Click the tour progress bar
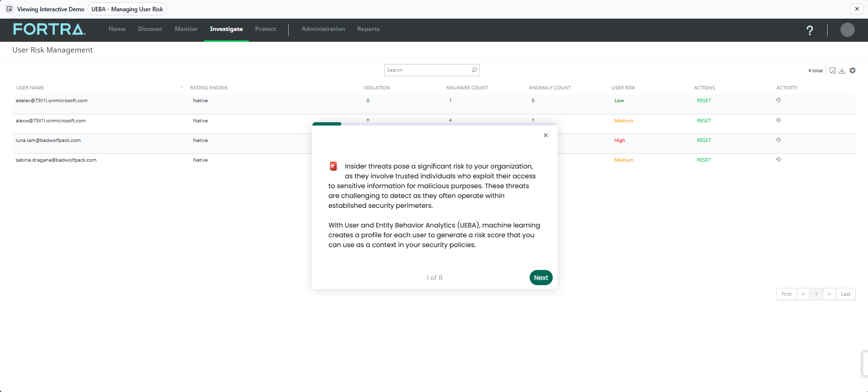Image resolution: width=868 pixels, height=392 pixels. (435, 124)
